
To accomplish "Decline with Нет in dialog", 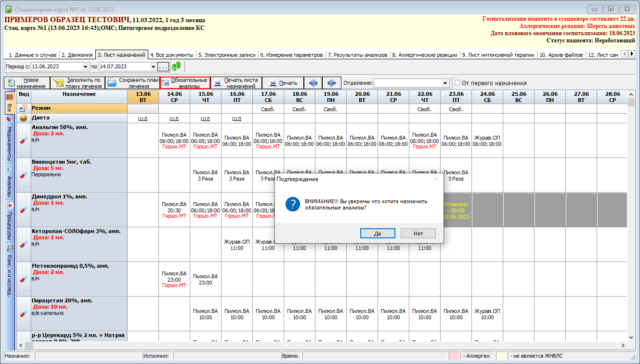I will tap(418, 233).
